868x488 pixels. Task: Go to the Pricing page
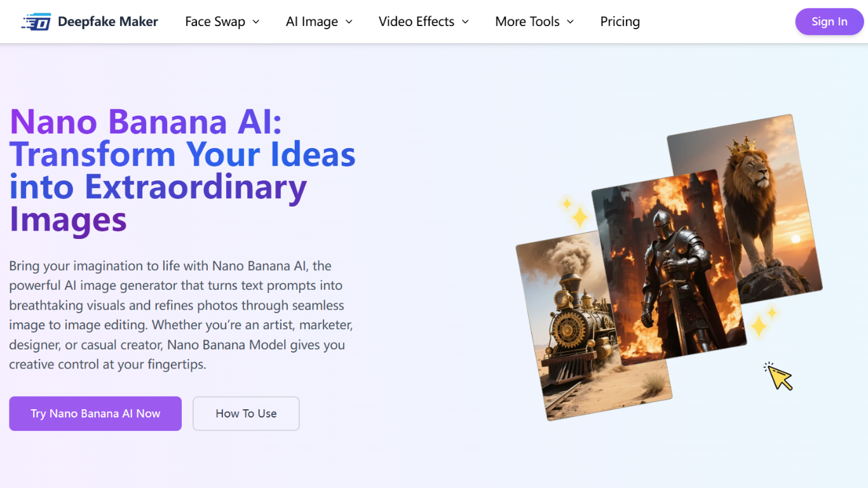(x=620, y=22)
